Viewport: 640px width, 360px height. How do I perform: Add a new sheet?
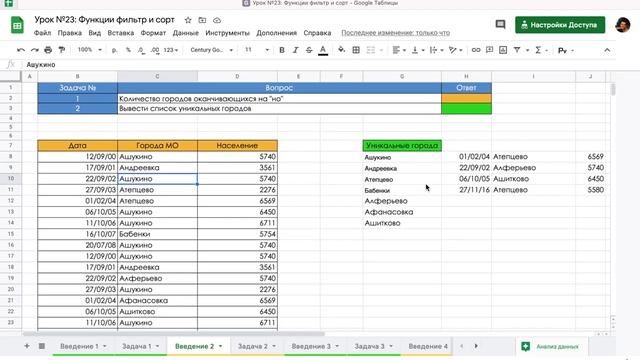(x=27, y=346)
